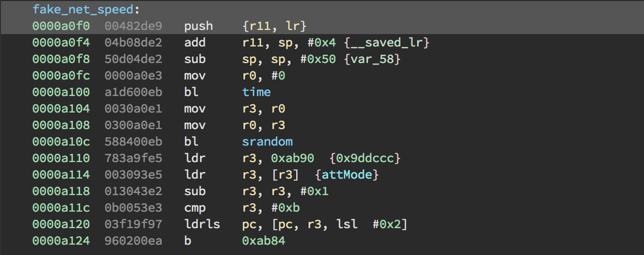Image resolution: width=644 pixels, height=255 pixels.
Task: Click the fake_net_speed function label
Action: tap(86, 9)
